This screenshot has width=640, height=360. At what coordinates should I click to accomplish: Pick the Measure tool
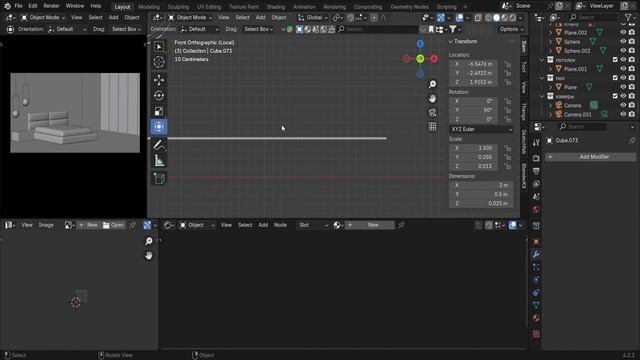click(159, 161)
